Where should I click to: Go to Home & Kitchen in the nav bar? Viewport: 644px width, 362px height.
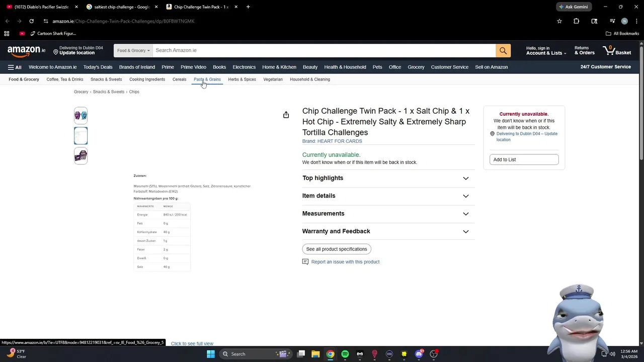point(279,67)
